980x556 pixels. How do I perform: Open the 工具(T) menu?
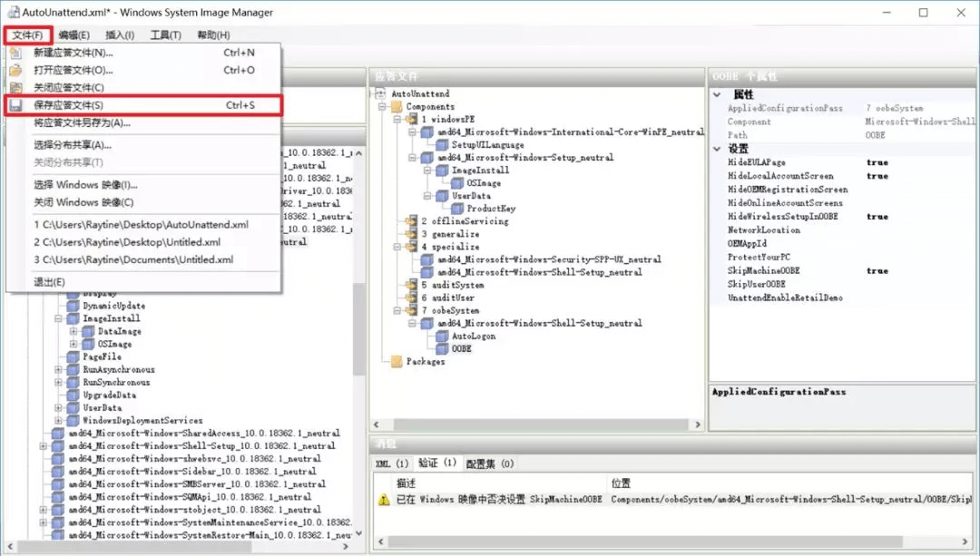click(x=165, y=35)
